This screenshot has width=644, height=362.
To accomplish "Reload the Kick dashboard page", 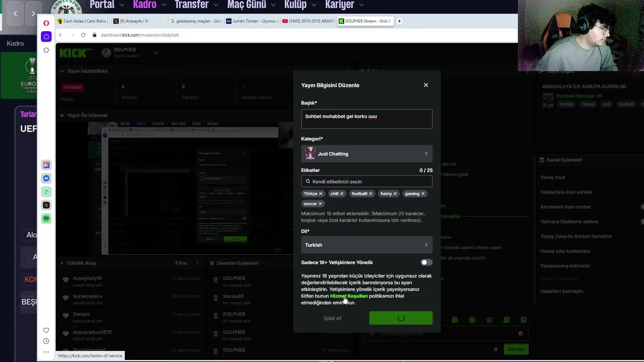I will [83, 35].
